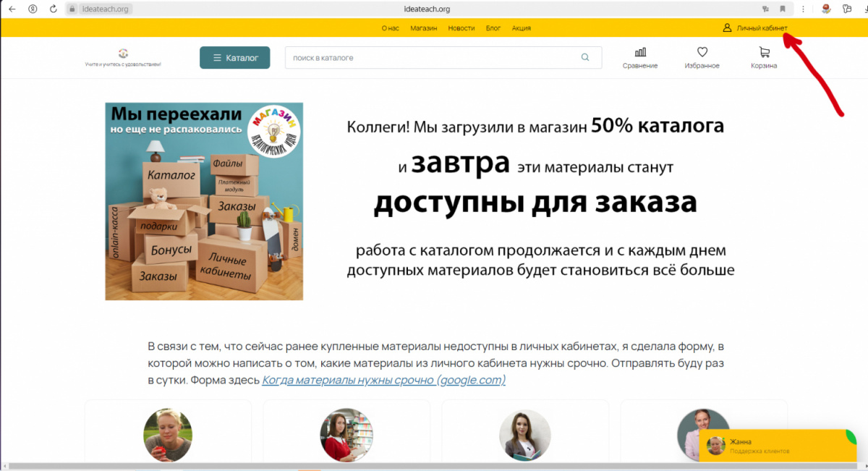Go to the Магазин menu item
The image size is (868, 471).
pos(423,28)
